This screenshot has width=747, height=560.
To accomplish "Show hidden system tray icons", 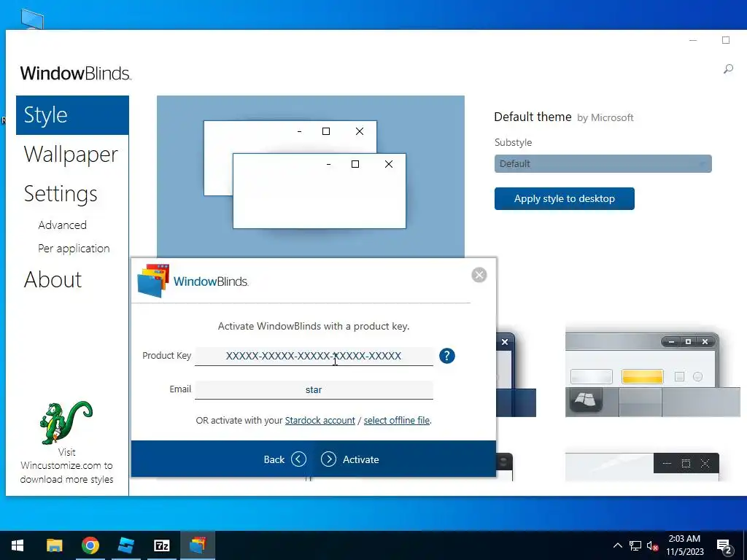I will tap(617, 545).
